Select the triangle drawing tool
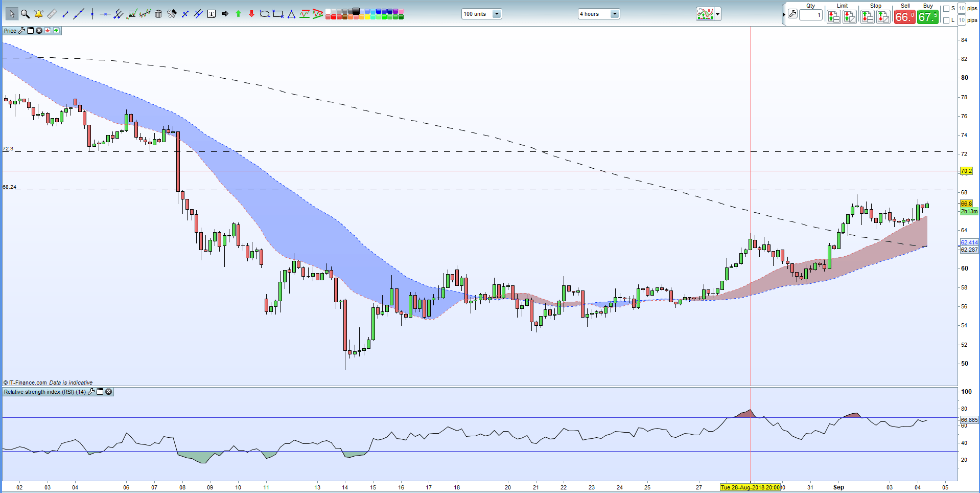Image resolution: width=980 pixels, height=493 pixels. pos(291,14)
